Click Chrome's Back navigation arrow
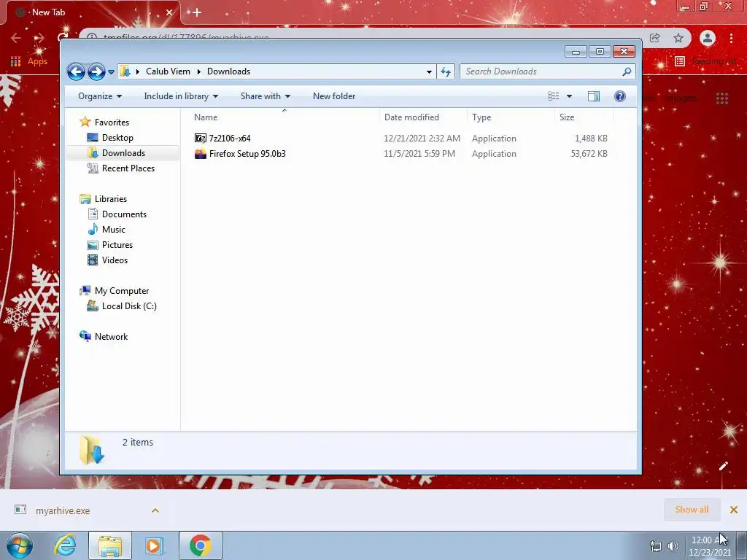This screenshot has height=560, width=747. pos(16,38)
